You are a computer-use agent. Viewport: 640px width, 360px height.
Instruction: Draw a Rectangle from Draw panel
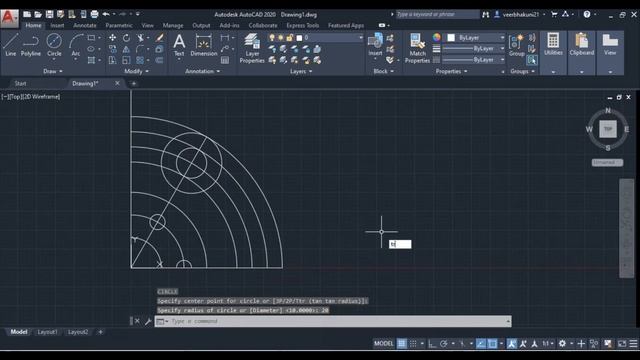(91, 38)
